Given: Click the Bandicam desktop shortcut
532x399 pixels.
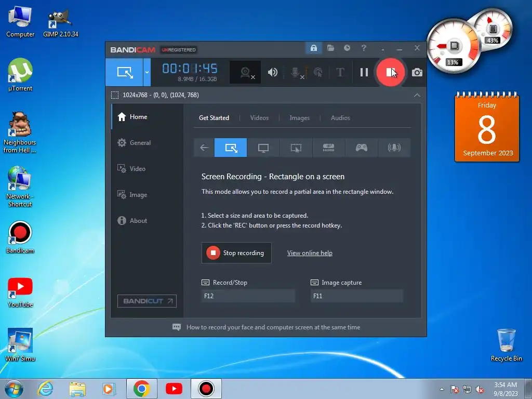Looking at the screenshot, I should 20,237.
